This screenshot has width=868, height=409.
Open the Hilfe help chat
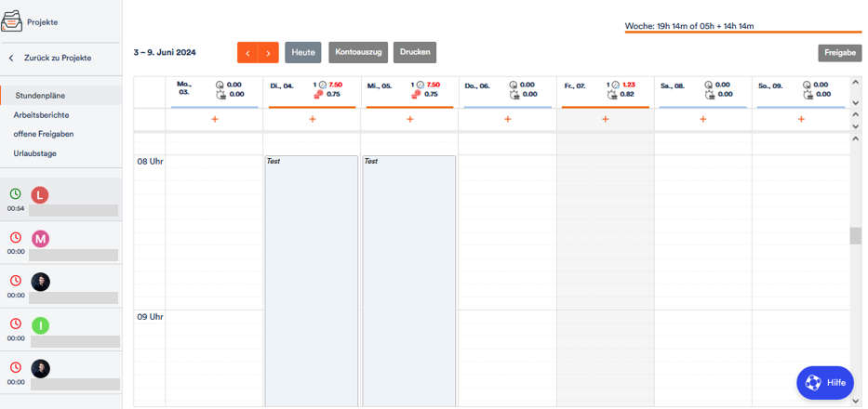tap(825, 382)
